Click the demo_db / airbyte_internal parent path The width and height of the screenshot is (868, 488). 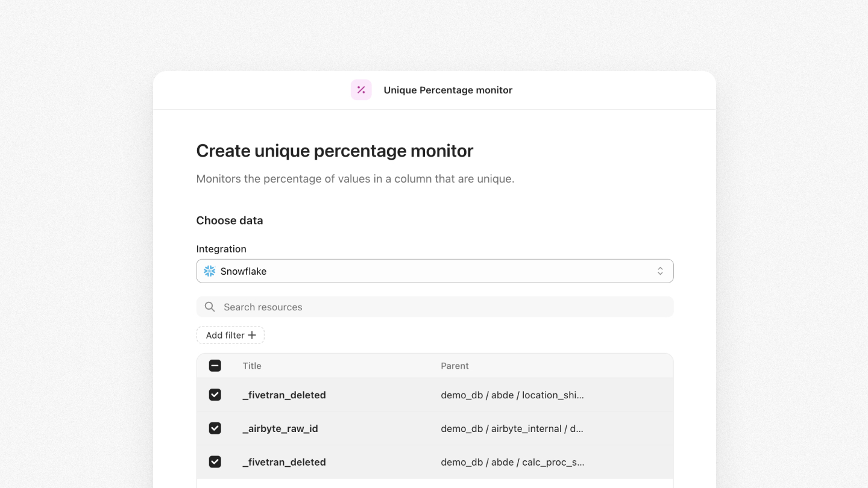point(512,428)
